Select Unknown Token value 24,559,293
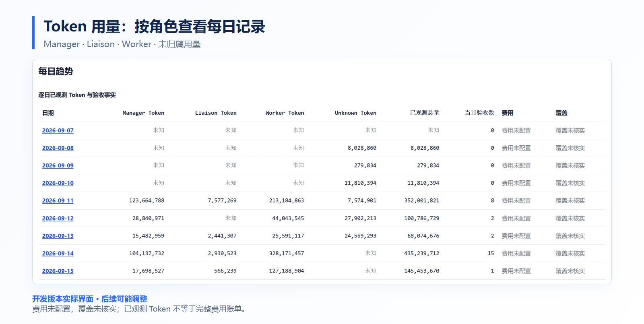The height and width of the screenshot is (324, 644). click(361, 236)
